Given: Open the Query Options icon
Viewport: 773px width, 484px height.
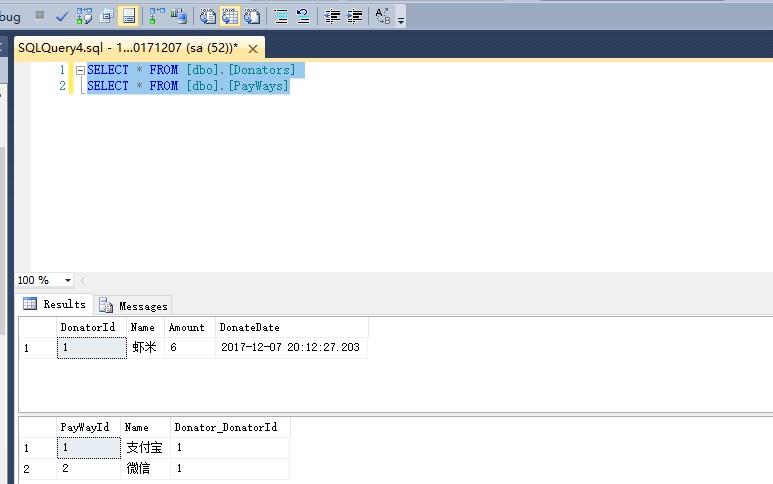Looking at the screenshot, I should 106,16.
